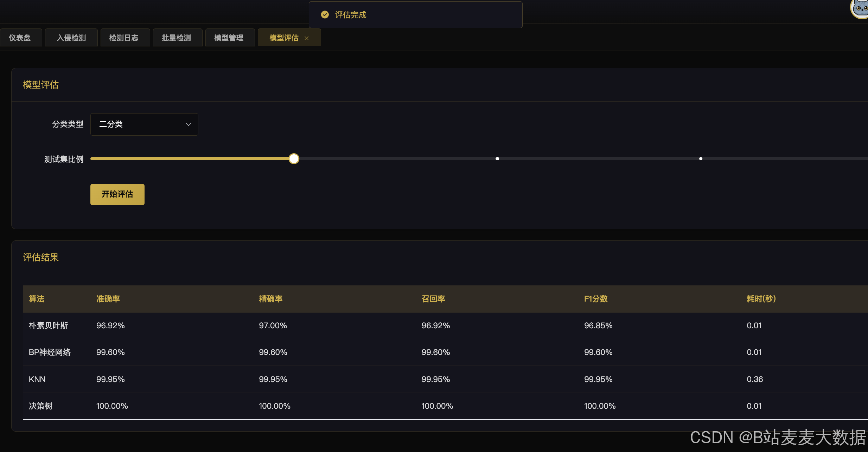
Task: Select the 朴素贝叶斯 table row
Action: coord(49,326)
